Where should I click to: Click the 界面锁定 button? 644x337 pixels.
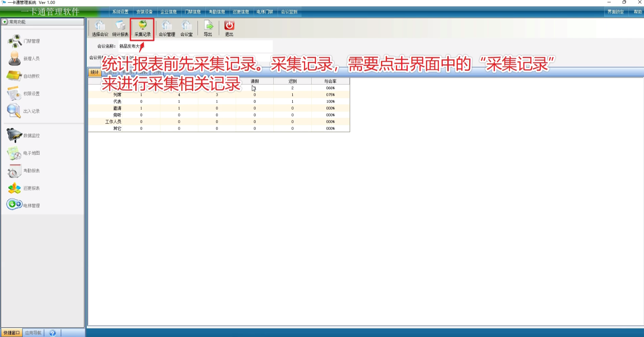coord(615,12)
